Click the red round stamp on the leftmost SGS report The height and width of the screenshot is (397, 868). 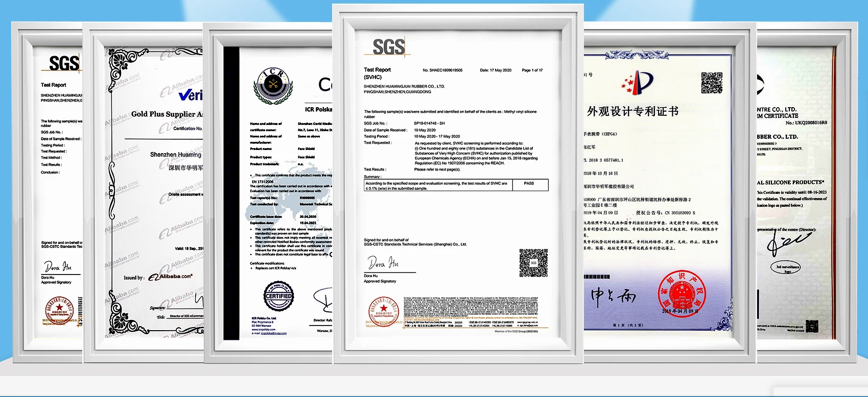[60, 312]
